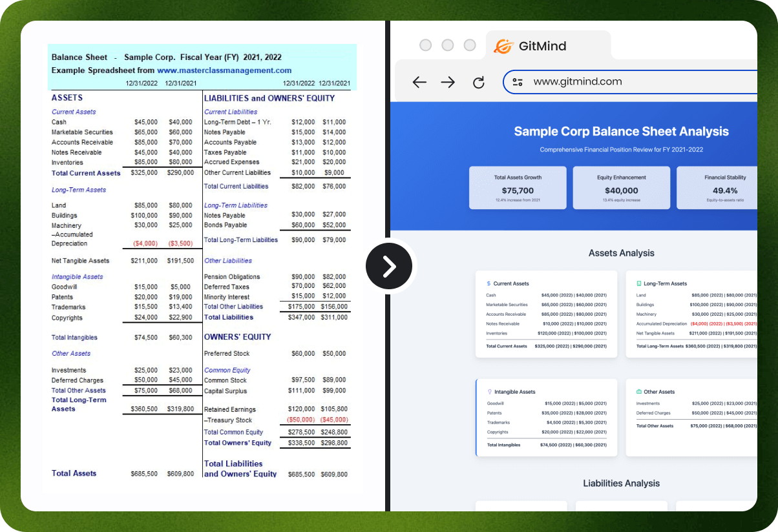Click the Total Intangibles row in card
The image size is (778, 532).
point(547,445)
